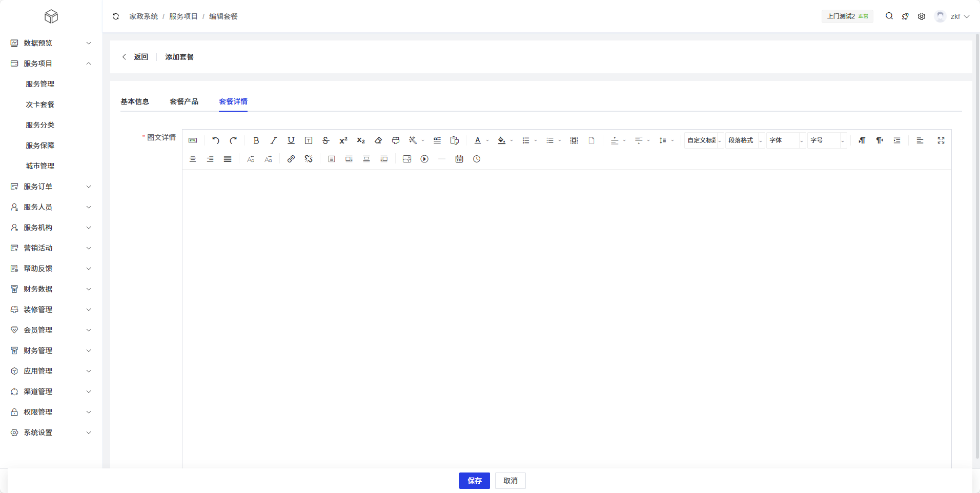980x493 pixels.
Task: Toggle strikethrough formatting
Action: pos(326,140)
